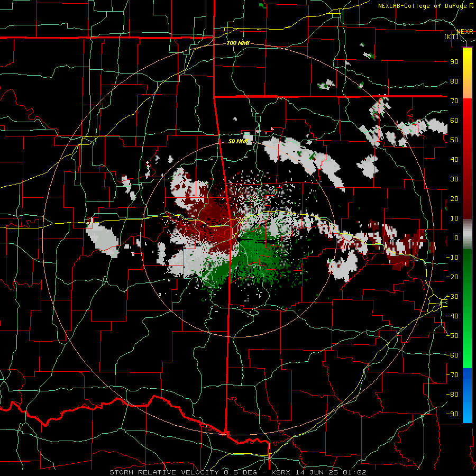This screenshot has height=476, width=476.
Task: Pick the gray zero-velocity color bar segment
Action: coord(467,234)
